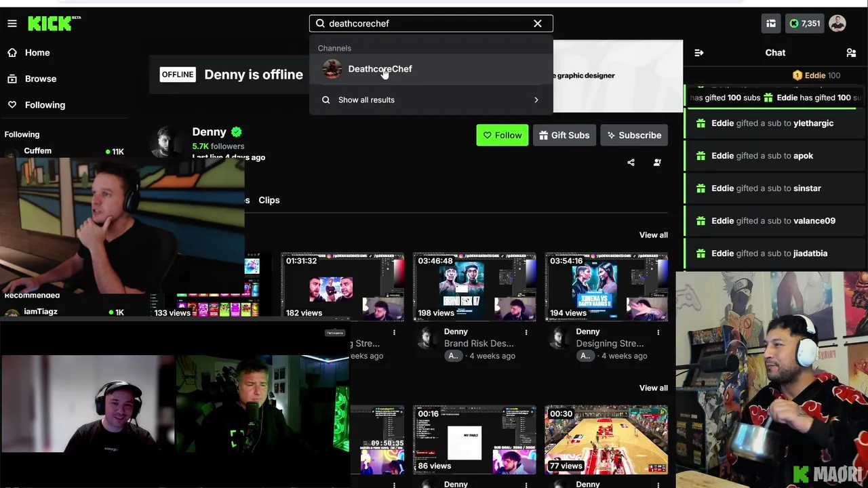
Task: Open the hamburger sidebar menu
Action: point(12,24)
